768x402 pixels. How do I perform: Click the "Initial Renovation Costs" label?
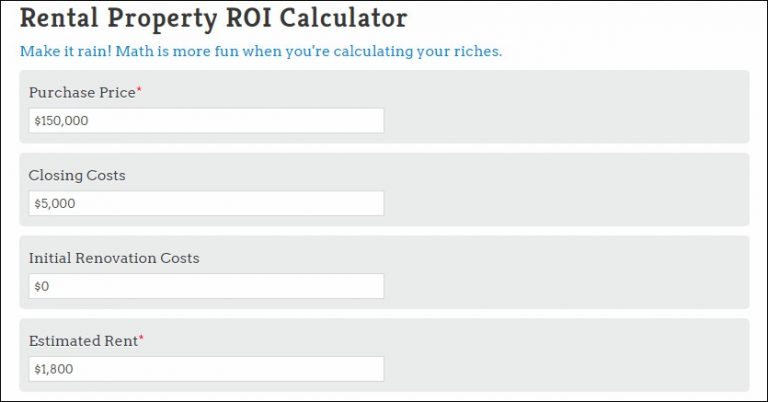tap(114, 258)
